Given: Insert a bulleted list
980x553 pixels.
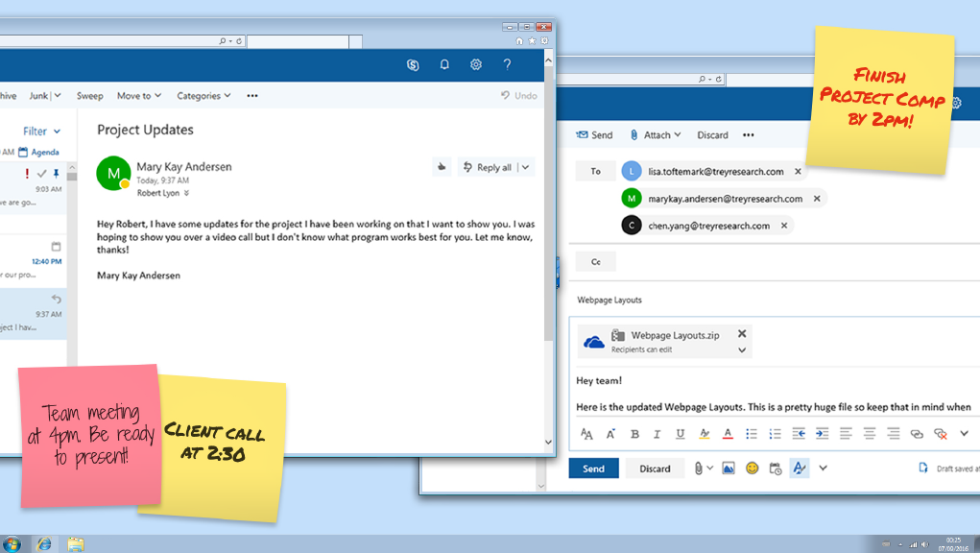Looking at the screenshot, I should tap(752, 434).
